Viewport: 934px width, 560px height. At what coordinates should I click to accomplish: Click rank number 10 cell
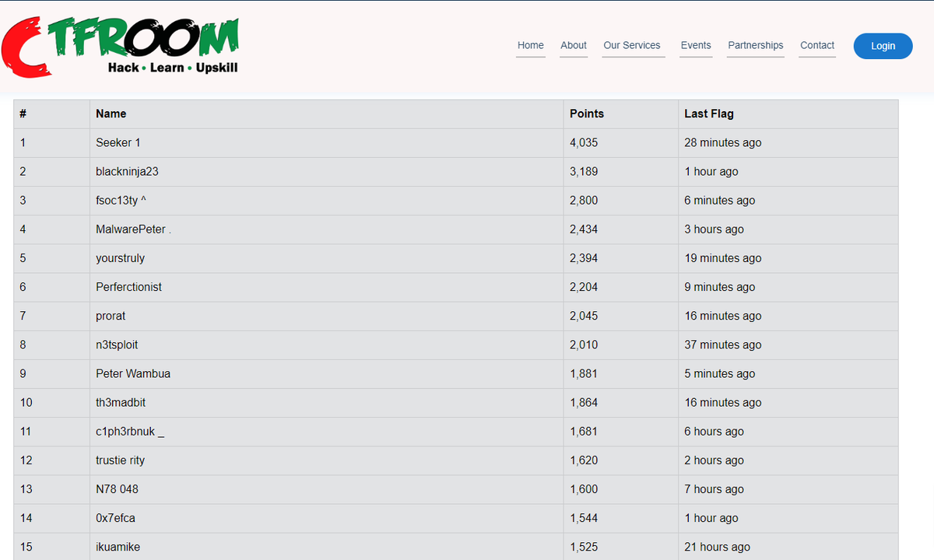click(51, 402)
